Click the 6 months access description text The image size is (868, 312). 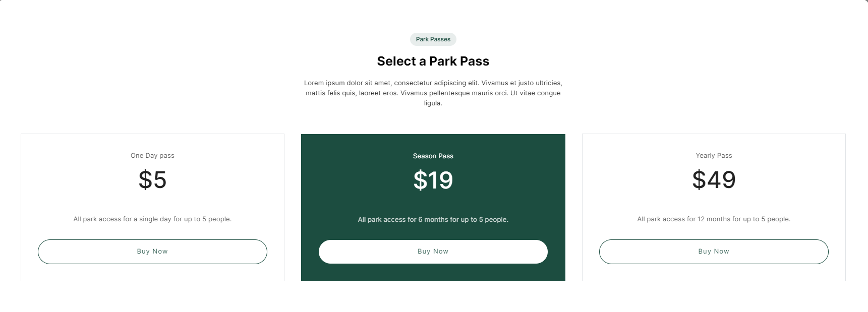[x=433, y=220]
